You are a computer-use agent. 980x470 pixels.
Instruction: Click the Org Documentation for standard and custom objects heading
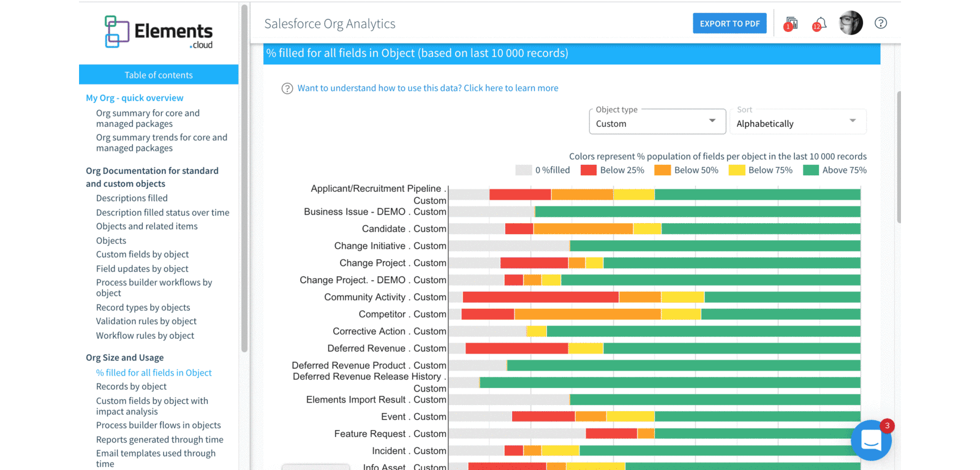[152, 177]
